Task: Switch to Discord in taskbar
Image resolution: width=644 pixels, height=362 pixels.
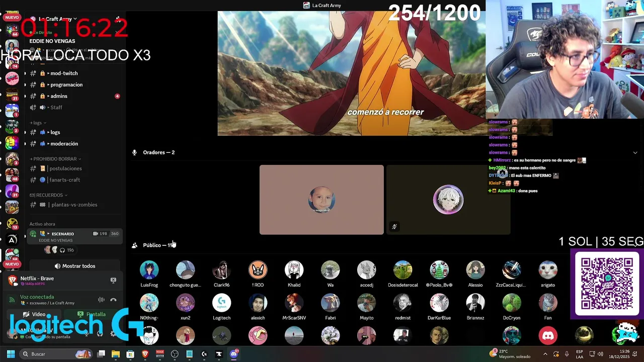Action: [233, 354]
